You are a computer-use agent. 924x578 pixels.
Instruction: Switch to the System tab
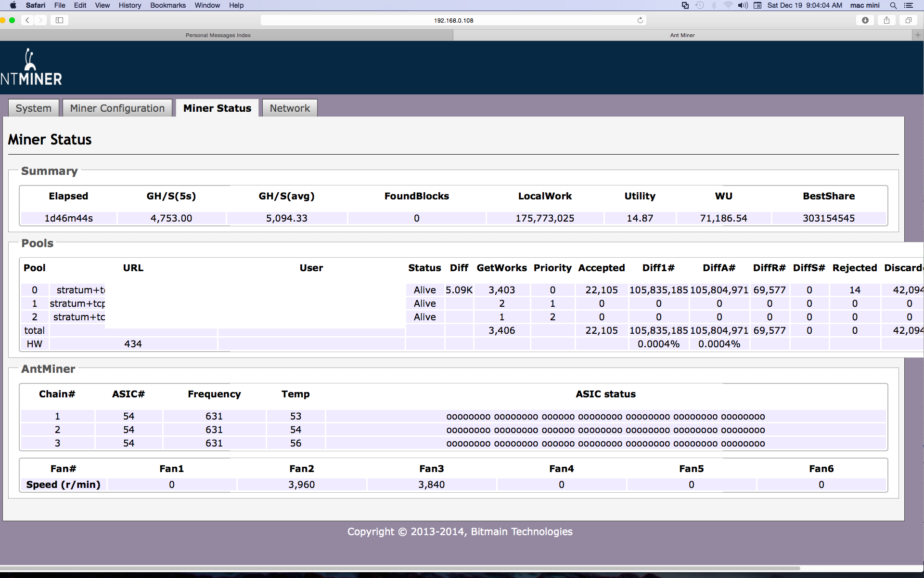33,108
